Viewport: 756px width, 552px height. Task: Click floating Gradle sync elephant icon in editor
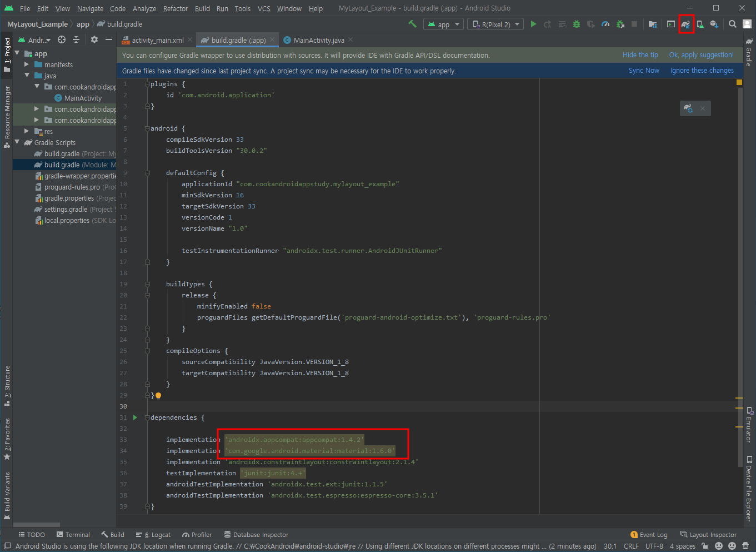pyautogui.click(x=688, y=108)
